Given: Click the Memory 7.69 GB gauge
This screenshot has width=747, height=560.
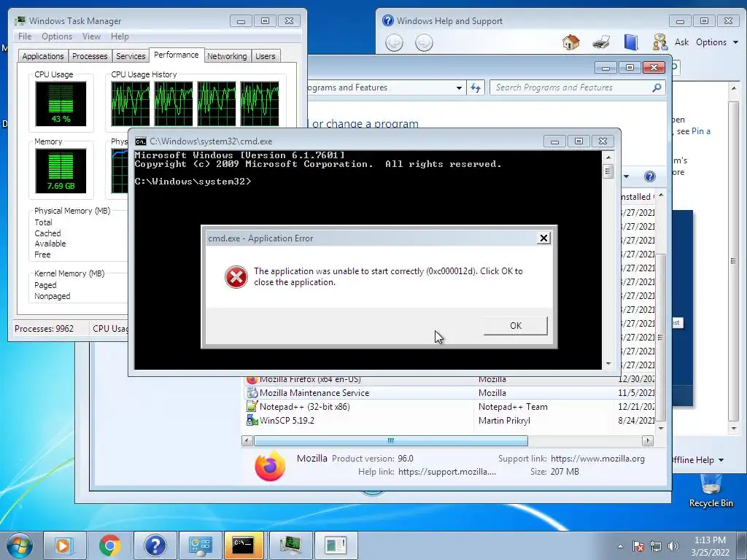Looking at the screenshot, I should point(61,171).
